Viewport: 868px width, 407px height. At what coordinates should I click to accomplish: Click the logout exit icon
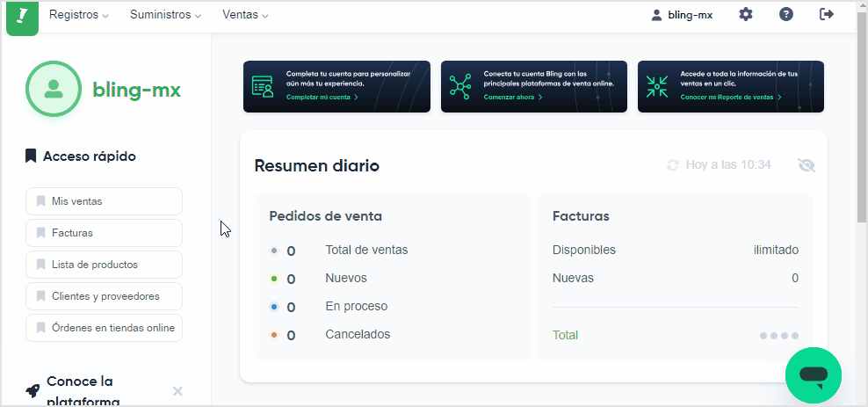(x=827, y=14)
